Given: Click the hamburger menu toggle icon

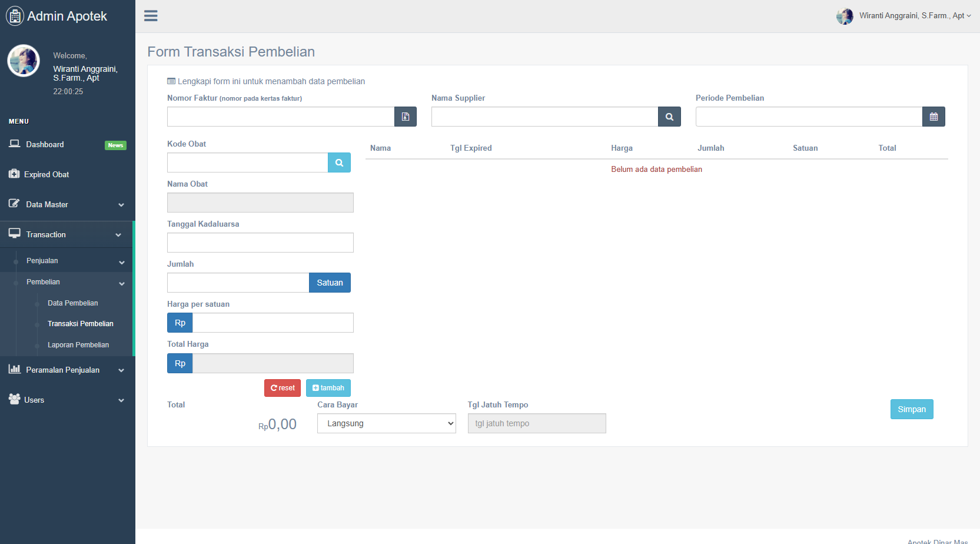Looking at the screenshot, I should pyautogui.click(x=151, y=16).
